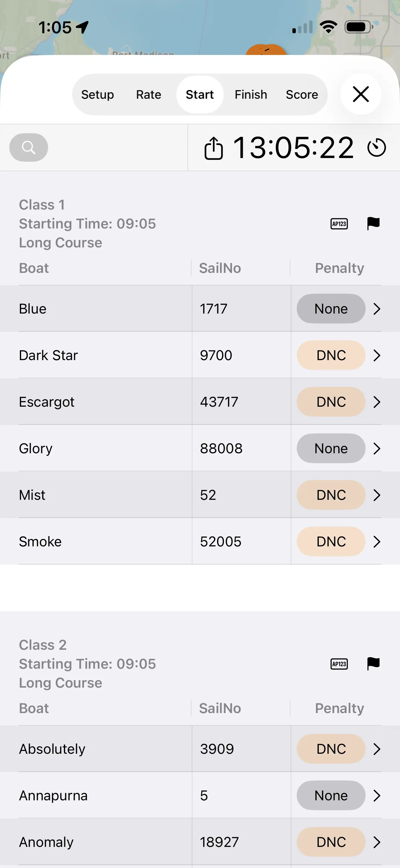The height and width of the screenshot is (868, 400).
Task: Close the race panel with the X
Action: coord(361,94)
